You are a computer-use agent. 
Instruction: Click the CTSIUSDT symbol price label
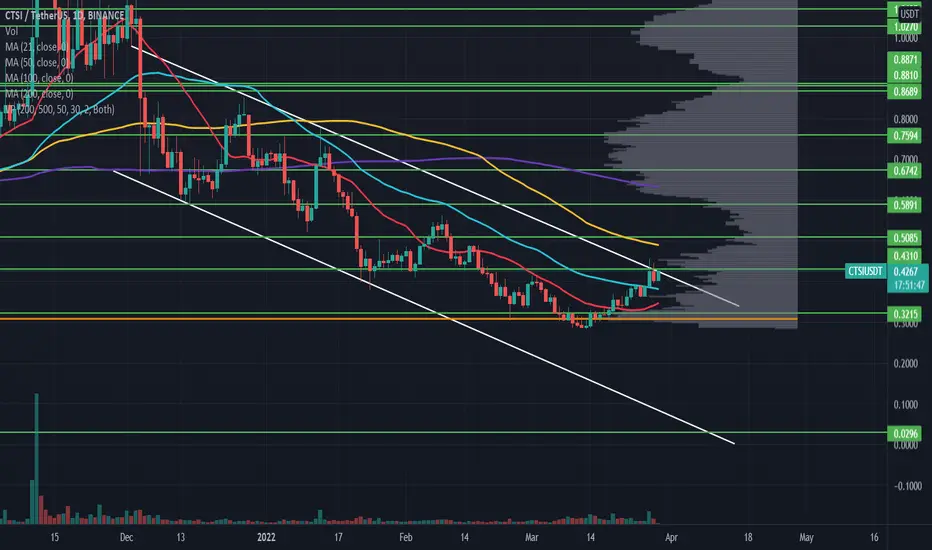coord(865,271)
